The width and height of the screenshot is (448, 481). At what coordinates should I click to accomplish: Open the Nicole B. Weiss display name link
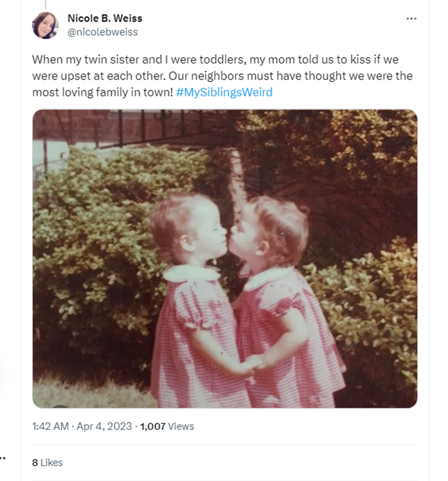105,18
